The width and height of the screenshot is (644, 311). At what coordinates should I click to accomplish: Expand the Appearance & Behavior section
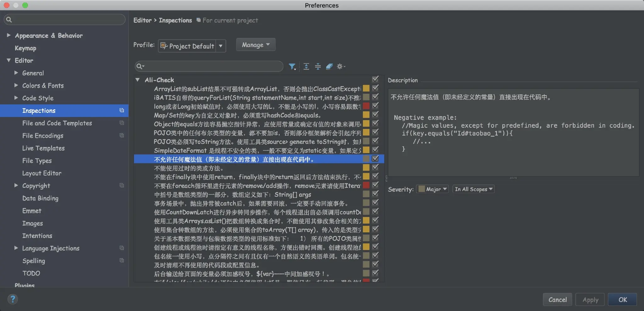coord(9,35)
